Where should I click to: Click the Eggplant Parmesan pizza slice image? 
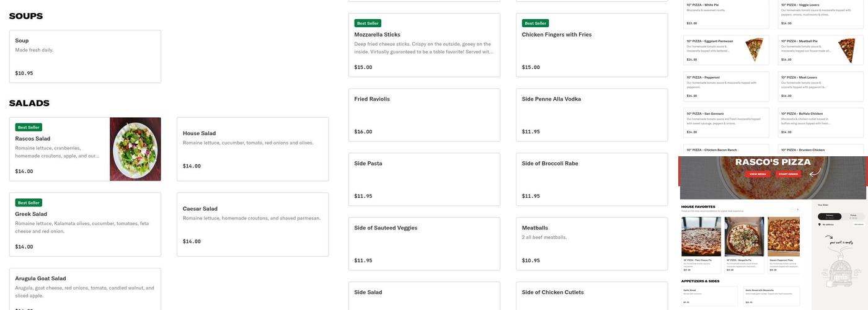[754, 50]
